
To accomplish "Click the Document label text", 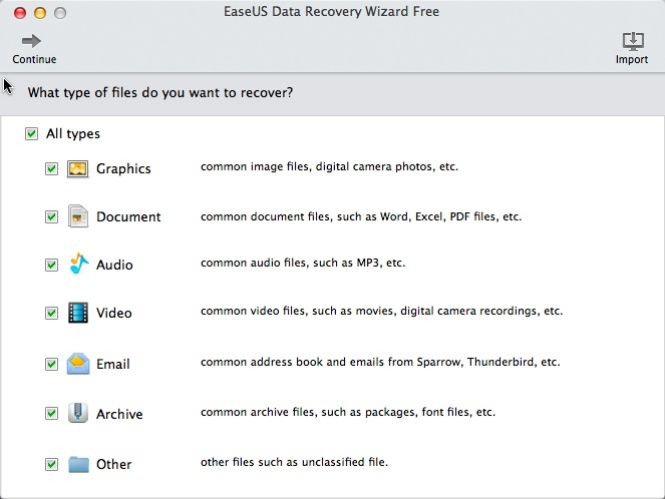I will 129,217.
